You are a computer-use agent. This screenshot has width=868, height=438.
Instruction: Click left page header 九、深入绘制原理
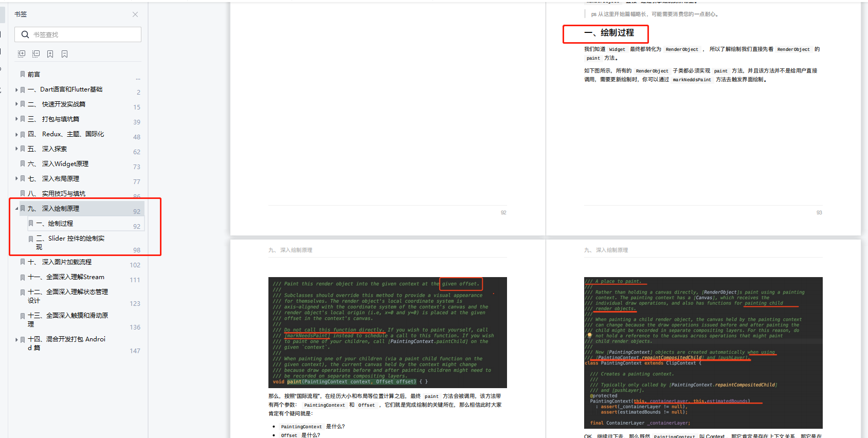[x=290, y=250]
